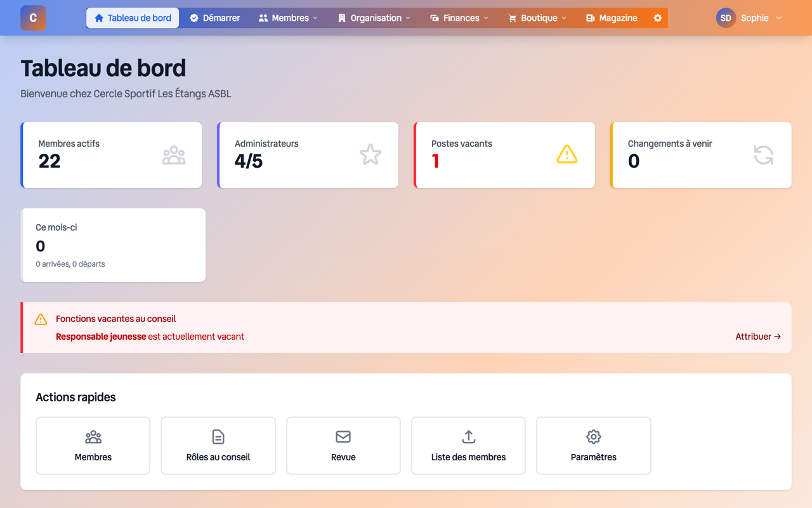Click the upload icon in Liste des membres
The image size is (812, 508).
[x=469, y=437]
